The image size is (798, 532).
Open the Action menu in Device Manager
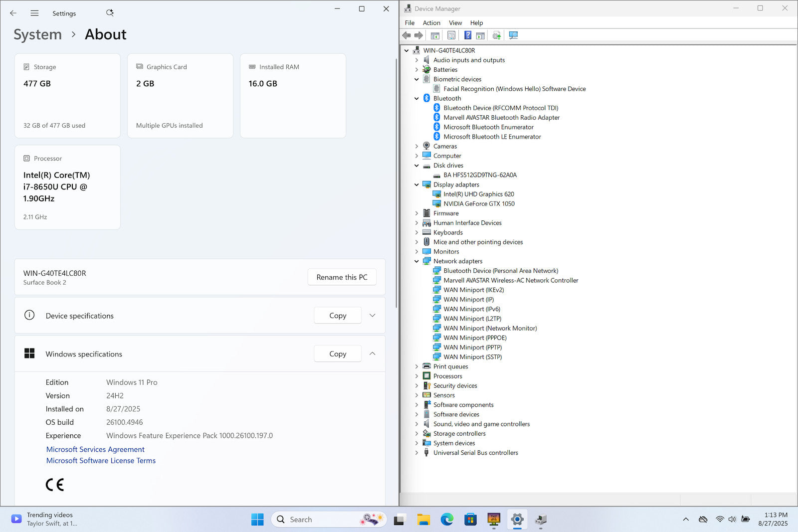coord(431,23)
